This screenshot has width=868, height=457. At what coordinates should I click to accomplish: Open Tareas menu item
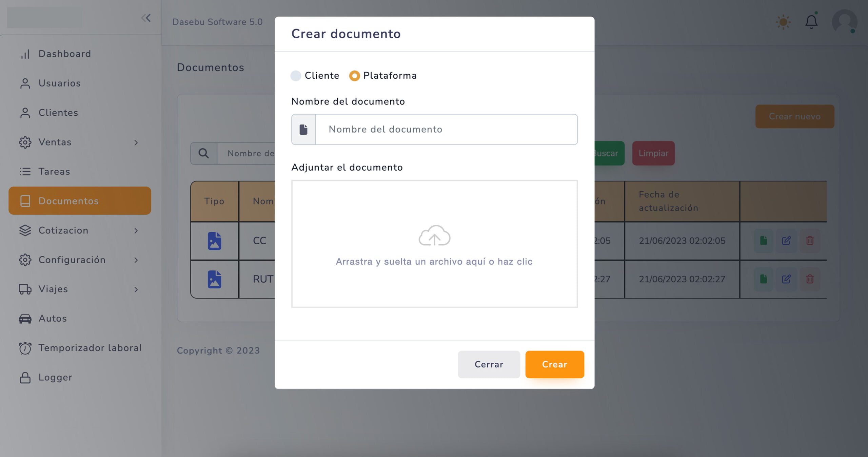[x=54, y=172]
